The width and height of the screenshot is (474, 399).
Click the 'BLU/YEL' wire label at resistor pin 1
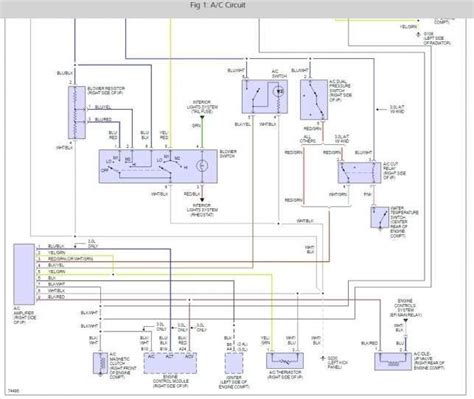pos(103,107)
